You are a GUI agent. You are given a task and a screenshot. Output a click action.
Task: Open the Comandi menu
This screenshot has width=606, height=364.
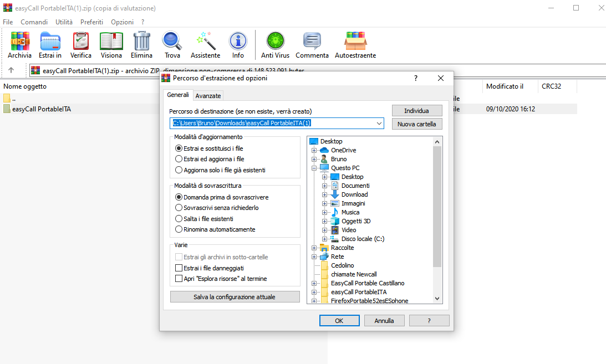[34, 22]
